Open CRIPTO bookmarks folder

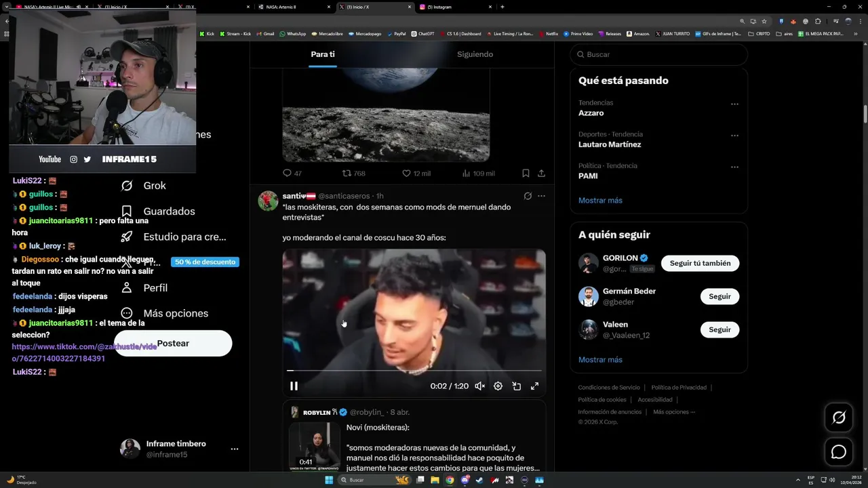tap(759, 33)
